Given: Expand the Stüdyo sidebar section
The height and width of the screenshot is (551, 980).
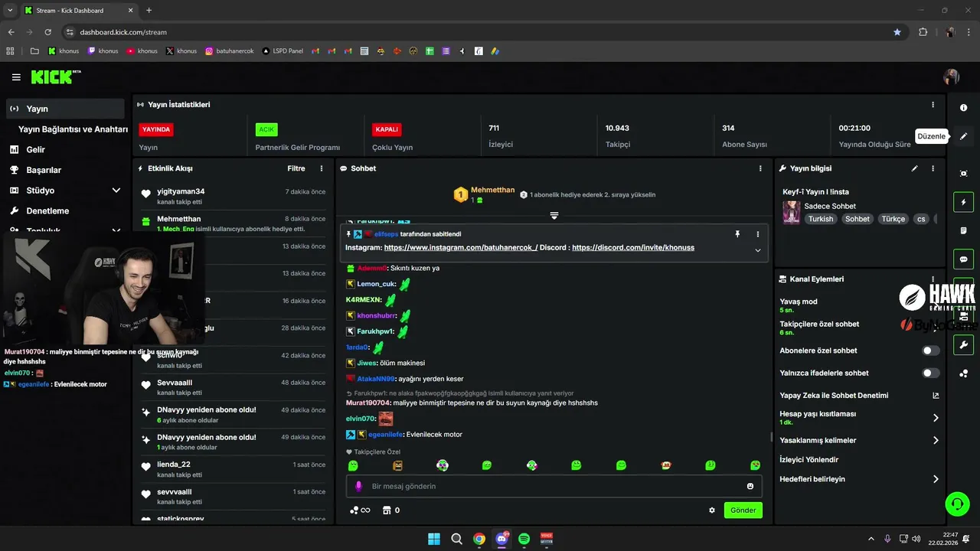Looking at the screenshot, I should 116,191.
